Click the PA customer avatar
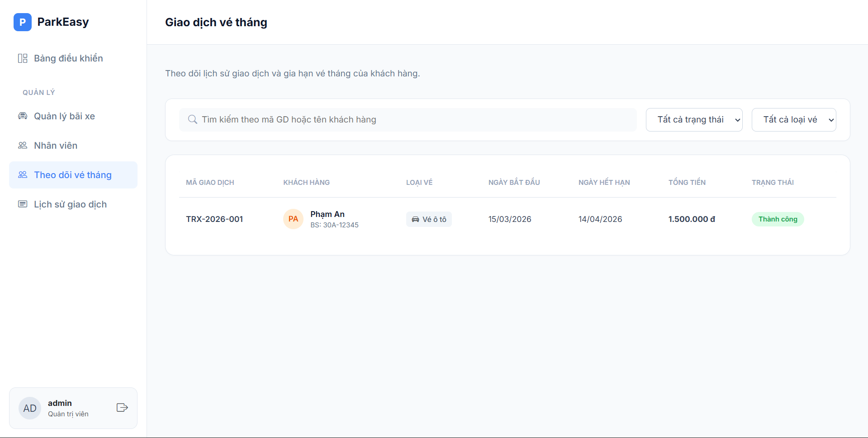Screen dimensions: 868x438 (293, 219)
